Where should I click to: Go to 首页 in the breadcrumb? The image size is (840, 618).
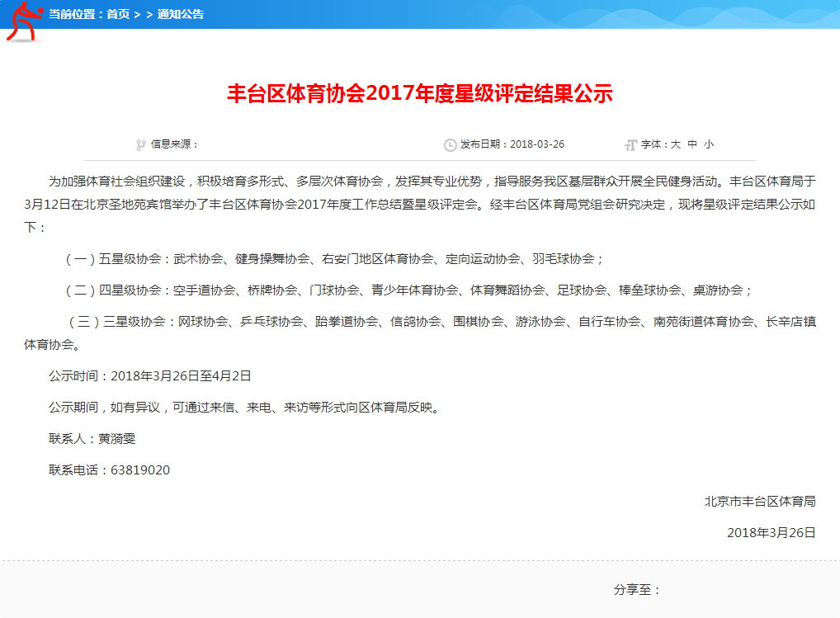point(118,14)
